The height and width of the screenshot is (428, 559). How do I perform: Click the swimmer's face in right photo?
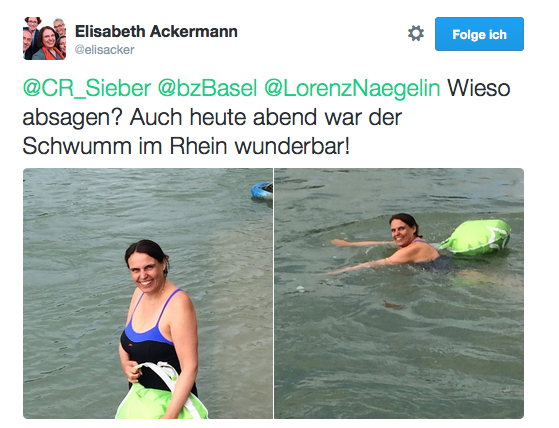[401, 232]
